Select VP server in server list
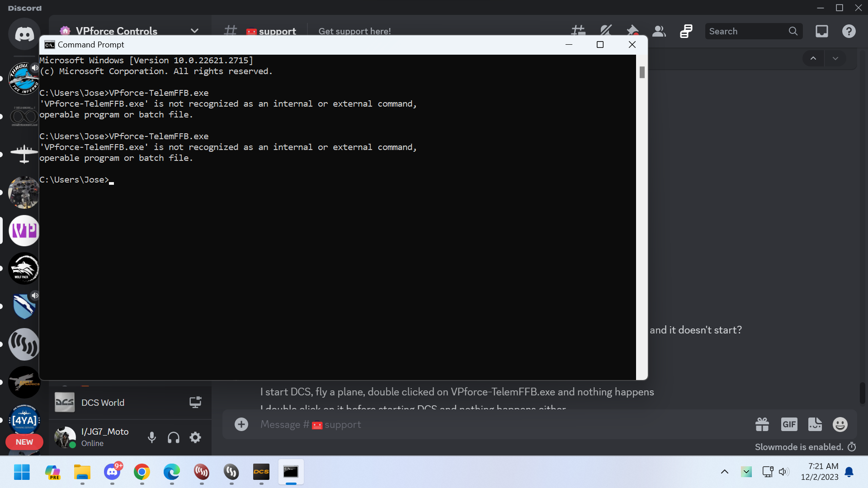 pos(24,230)
